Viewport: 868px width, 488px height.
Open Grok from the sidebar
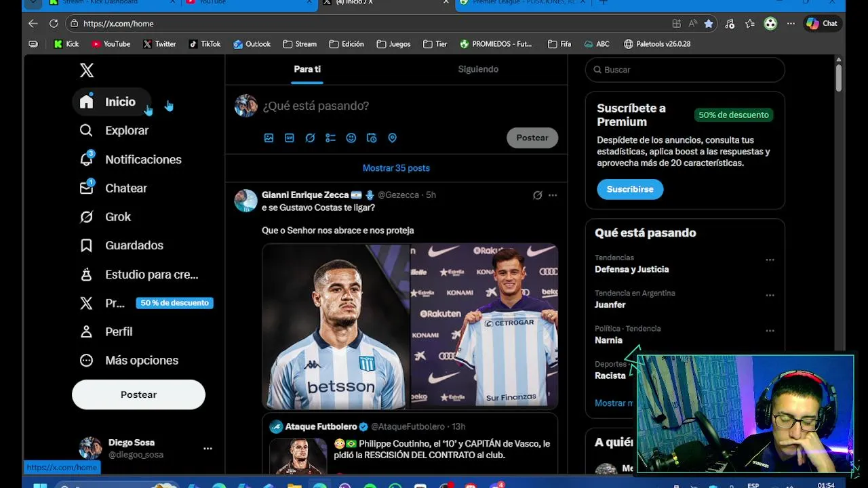105,217
